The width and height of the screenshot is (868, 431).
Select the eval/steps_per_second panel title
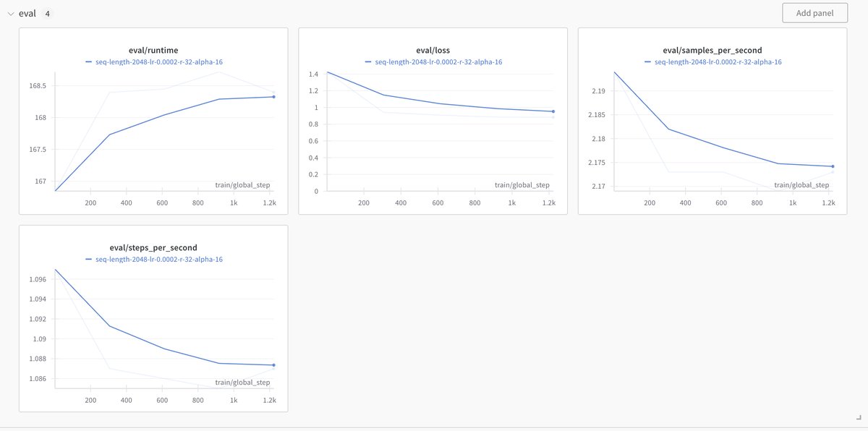pos(153,248)
